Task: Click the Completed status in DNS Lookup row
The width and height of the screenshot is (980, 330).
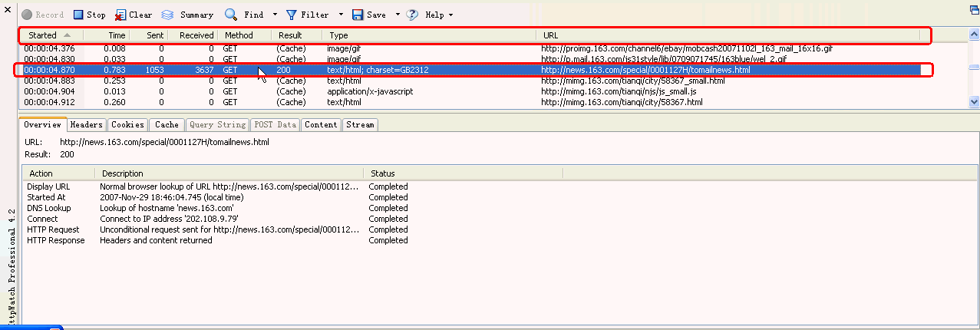Action: (388, 208)
